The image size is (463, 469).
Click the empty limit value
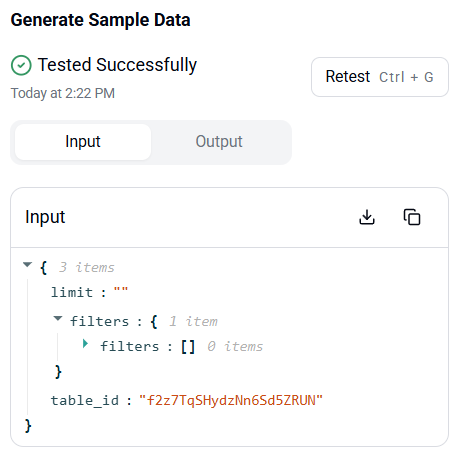[121, 292]
